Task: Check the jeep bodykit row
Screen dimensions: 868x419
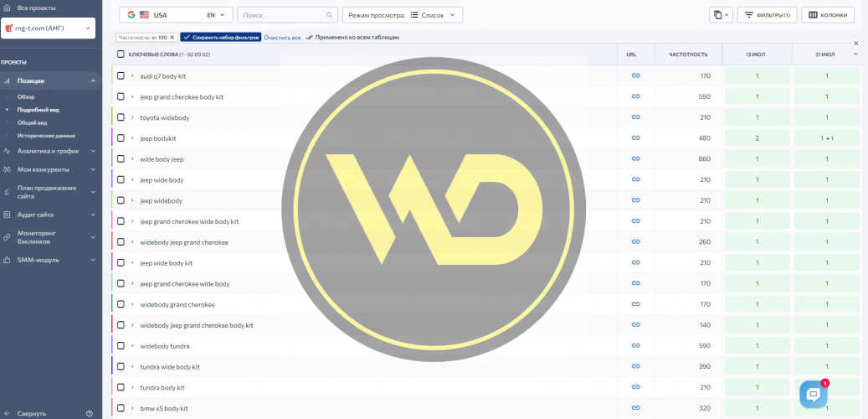Action: (x=121, y=138)
